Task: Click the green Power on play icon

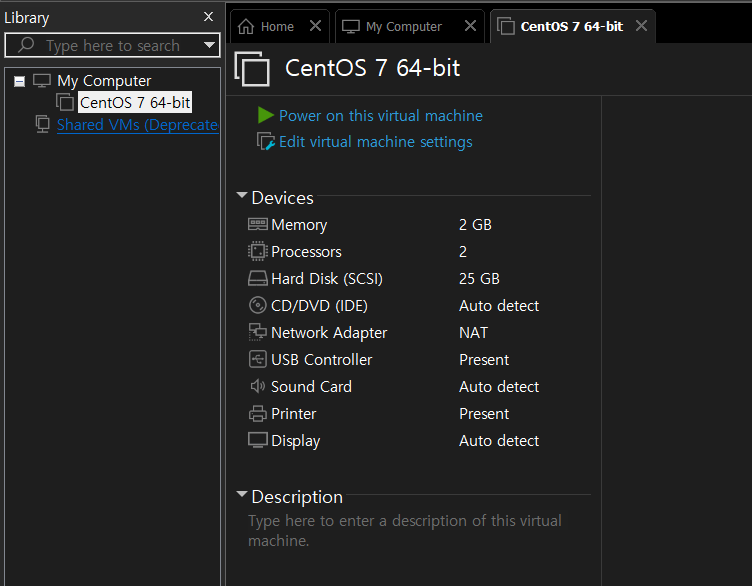Action: point(265,115)
